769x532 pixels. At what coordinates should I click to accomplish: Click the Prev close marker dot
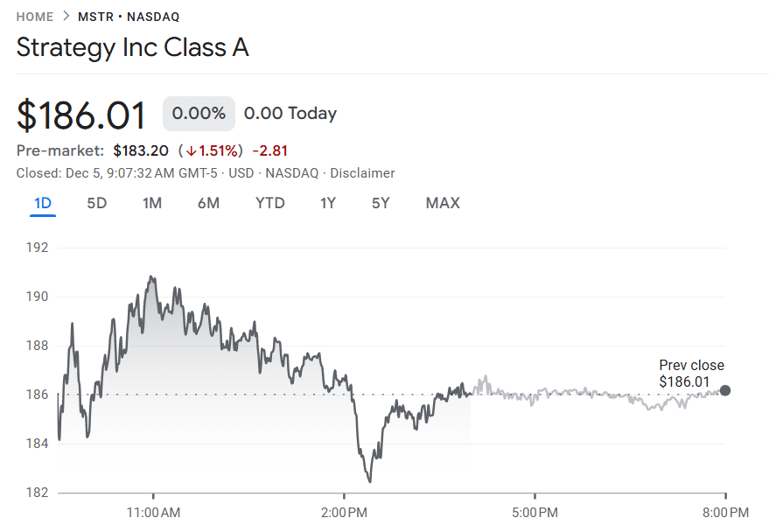tap(725, 391)
